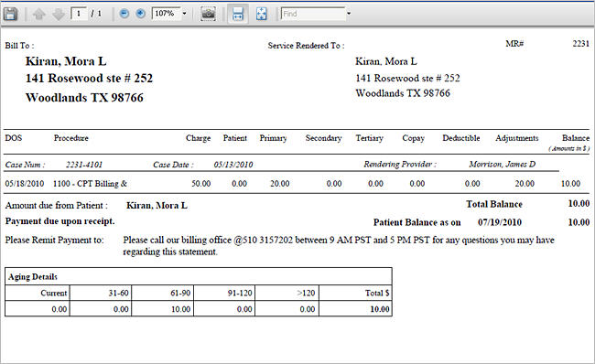Toggle the fit width view icon
This screenshot has width=595, height=364.
(x=238, y=14)
